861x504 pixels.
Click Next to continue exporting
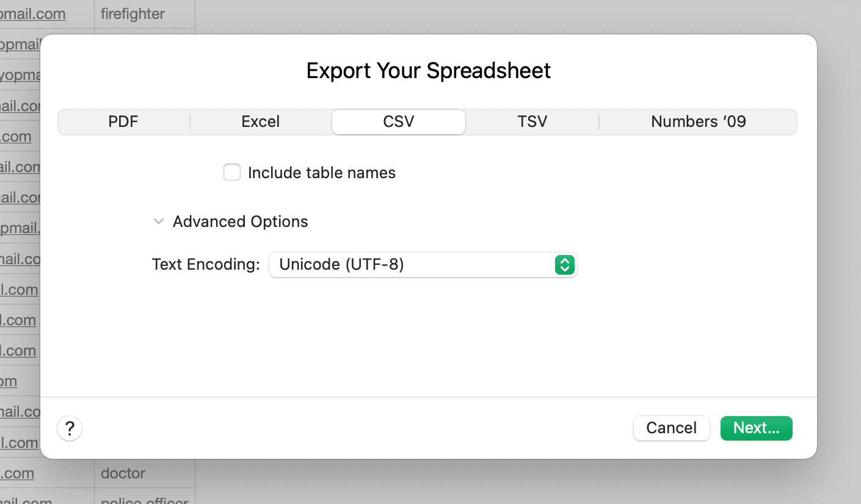[x=756, y=428]
